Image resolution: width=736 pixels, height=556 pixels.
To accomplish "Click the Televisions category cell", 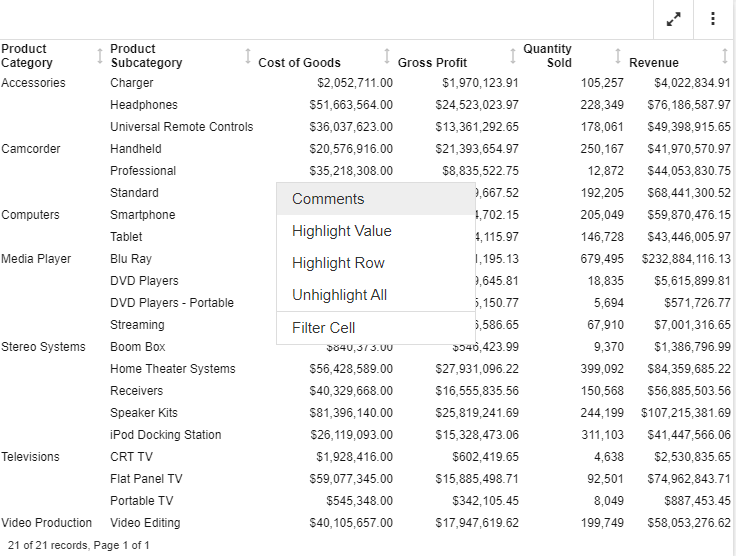I will [x=30, y=457].
